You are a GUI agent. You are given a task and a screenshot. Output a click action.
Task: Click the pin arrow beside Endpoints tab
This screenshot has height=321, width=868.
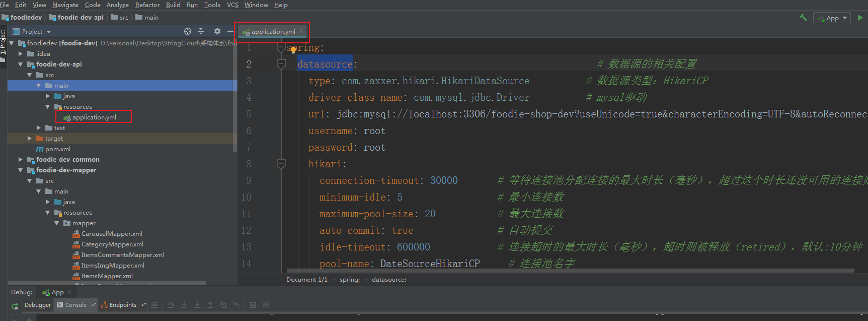coord(143,305)
